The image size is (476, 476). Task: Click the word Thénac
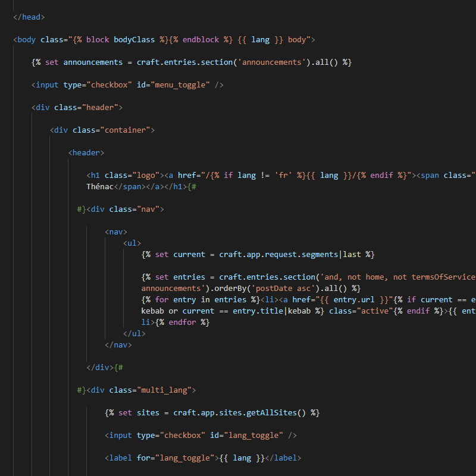coord(100,187)
